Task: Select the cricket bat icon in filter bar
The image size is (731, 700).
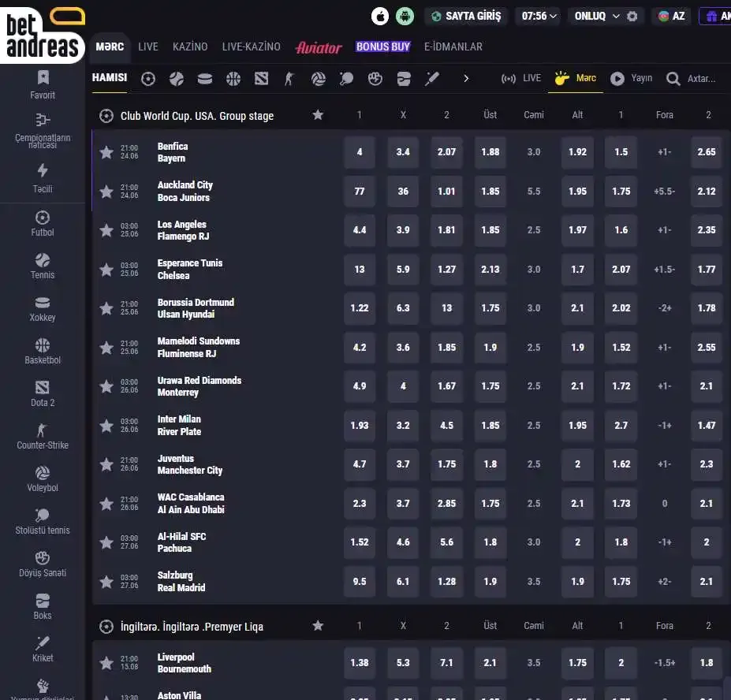Action: point(432,79)
